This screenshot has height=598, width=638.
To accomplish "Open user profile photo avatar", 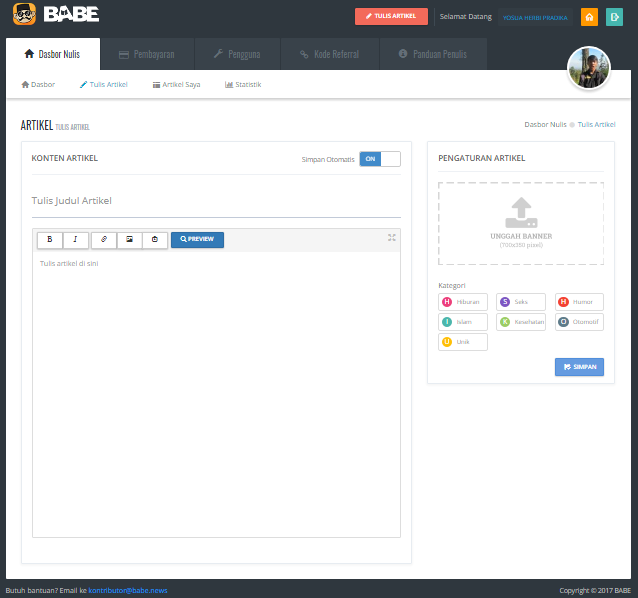I will point(589,68).
